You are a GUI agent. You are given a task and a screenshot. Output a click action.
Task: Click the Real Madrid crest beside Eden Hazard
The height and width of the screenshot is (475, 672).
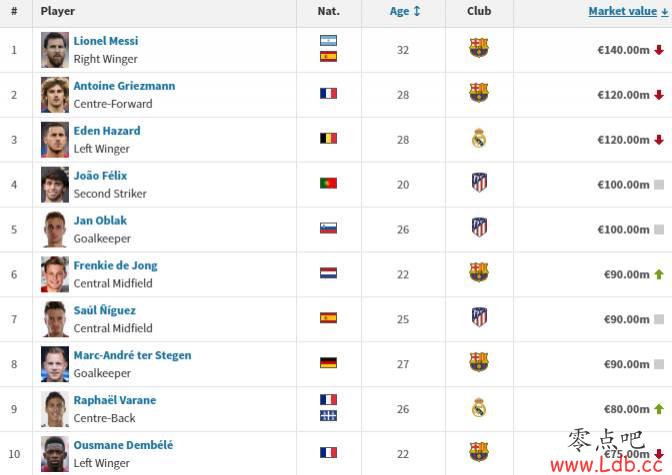click(x=479, y=138)
